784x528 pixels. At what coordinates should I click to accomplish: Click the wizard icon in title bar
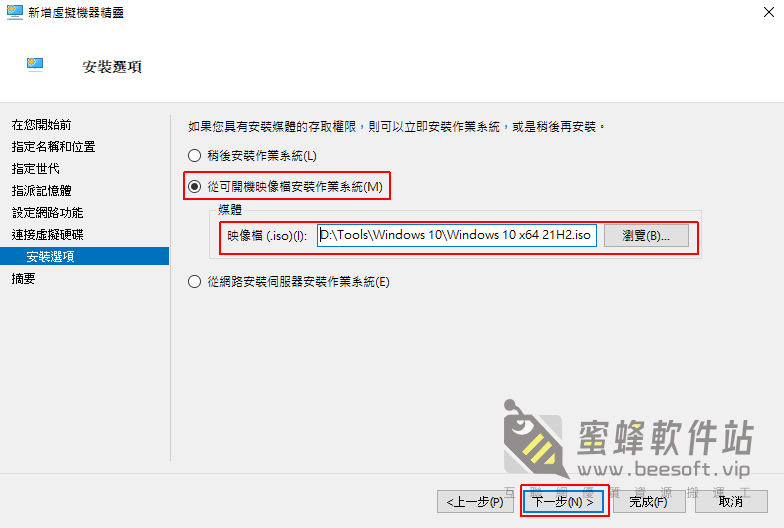(x=14, y=12)
